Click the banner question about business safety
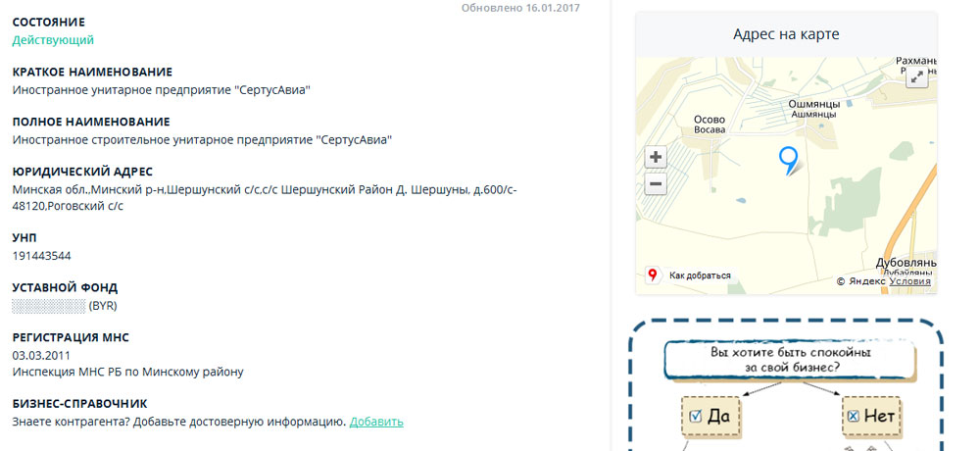Image resolution: width=980 pixels, height=451 pixels. (x=790, y=360)
